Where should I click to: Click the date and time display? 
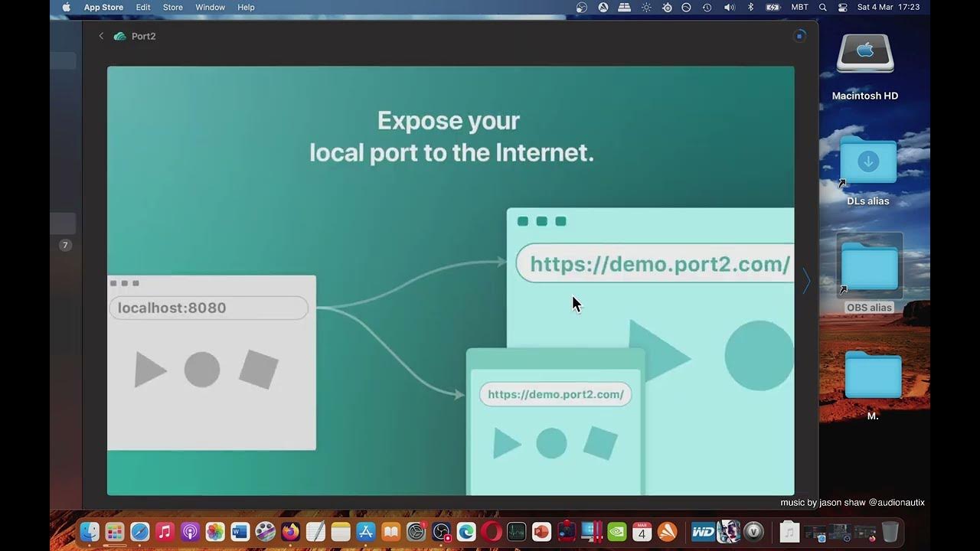tap(888, 7)
